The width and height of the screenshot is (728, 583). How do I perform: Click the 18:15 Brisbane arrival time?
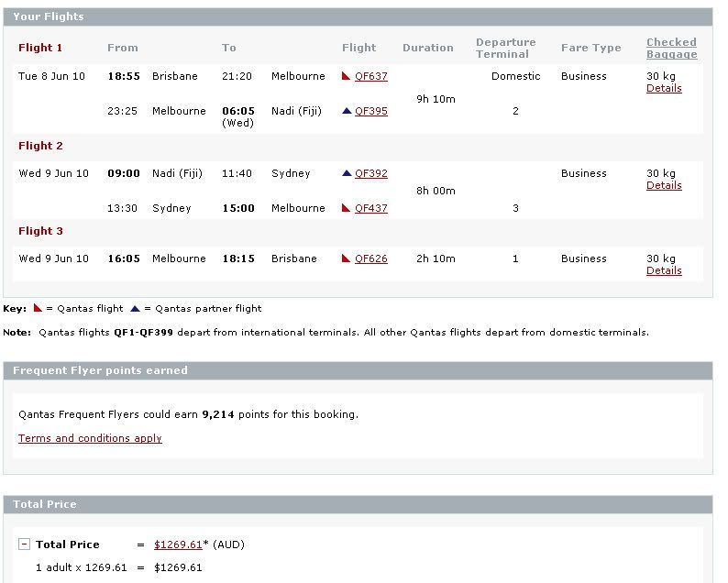pyautogui.click(x=238, y=258)
